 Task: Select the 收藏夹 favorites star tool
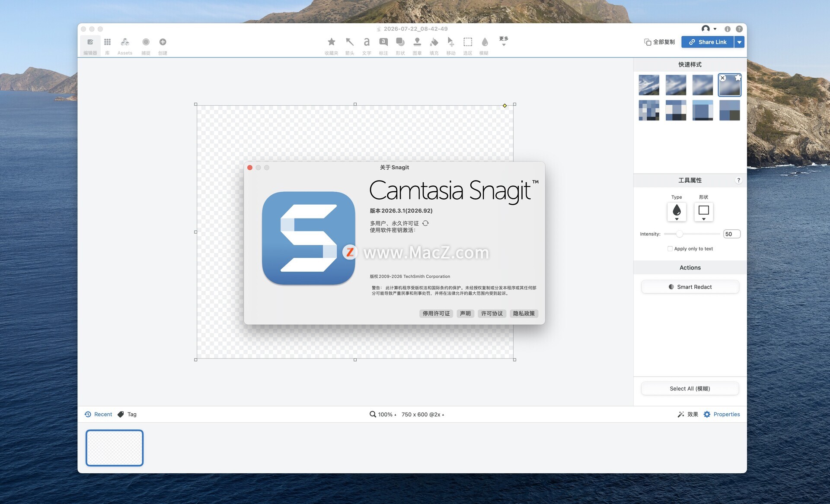tap(331, 46)
